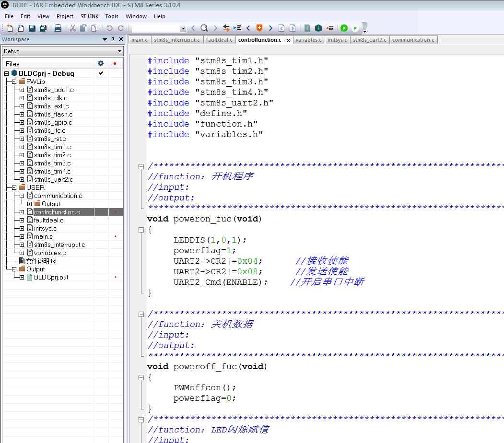Click the Files column settings gear

(101, 63)
